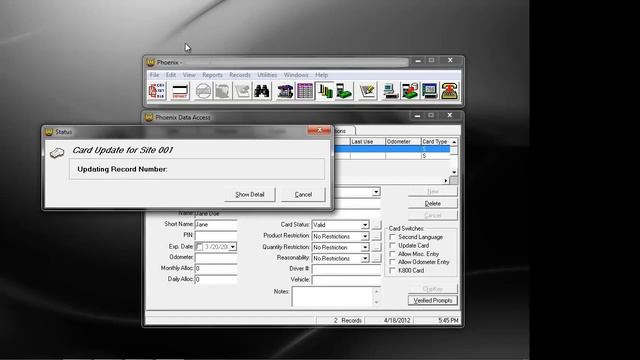Open the dropdown arrow left of New button
The height and width of the screenshot is (360, 640).
click(x=376, y=192)
